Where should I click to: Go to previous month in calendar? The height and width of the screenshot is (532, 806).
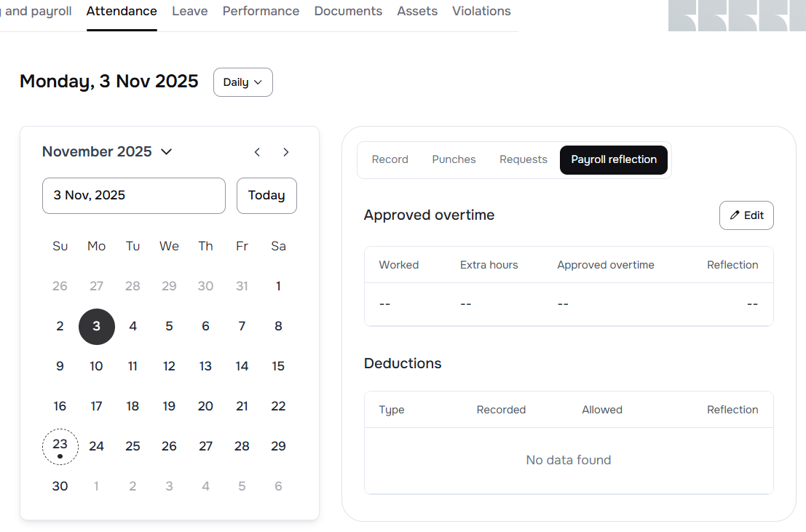[x=257, y=152]
